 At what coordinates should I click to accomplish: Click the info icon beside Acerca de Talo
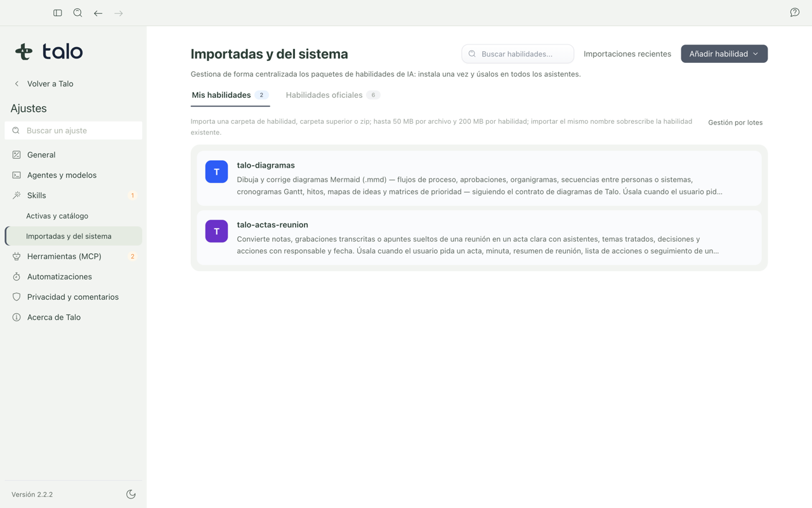pyautogui.click(x=16, y=317)
